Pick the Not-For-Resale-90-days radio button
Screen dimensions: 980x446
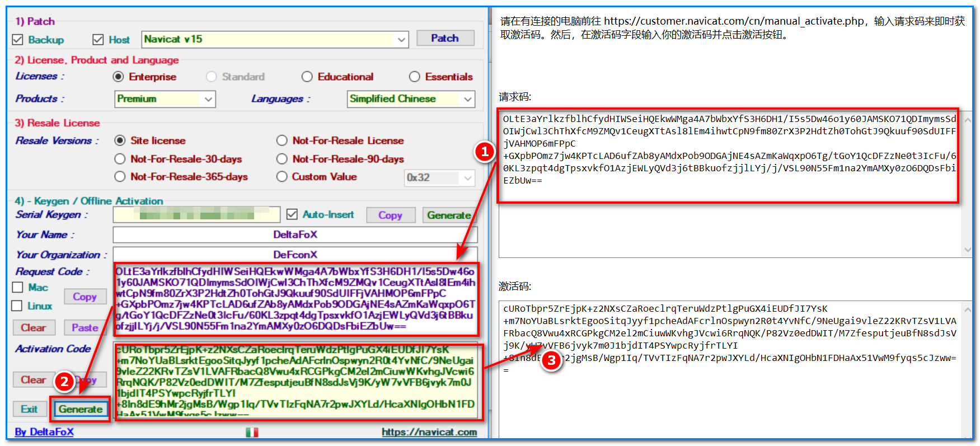(282, 159)
